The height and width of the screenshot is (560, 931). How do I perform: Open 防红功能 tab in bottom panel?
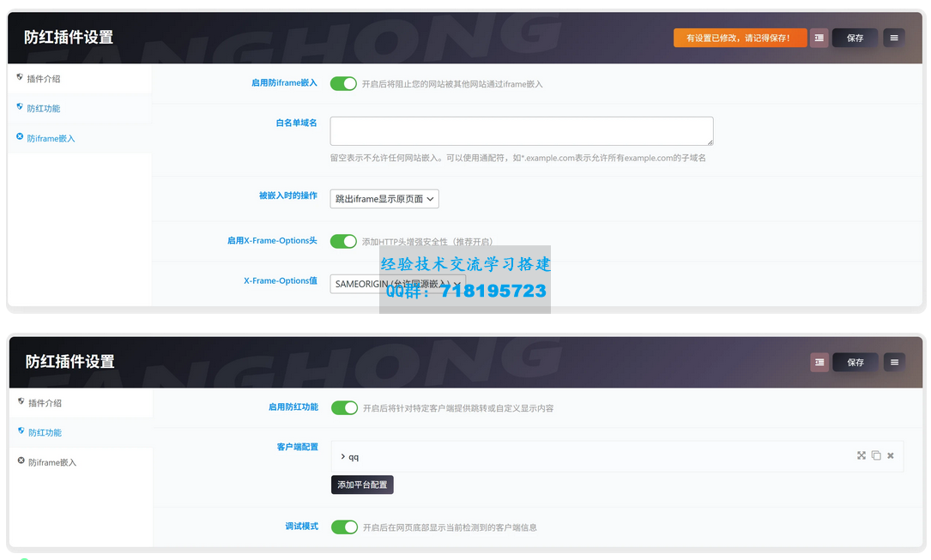(x=81, y=432)
